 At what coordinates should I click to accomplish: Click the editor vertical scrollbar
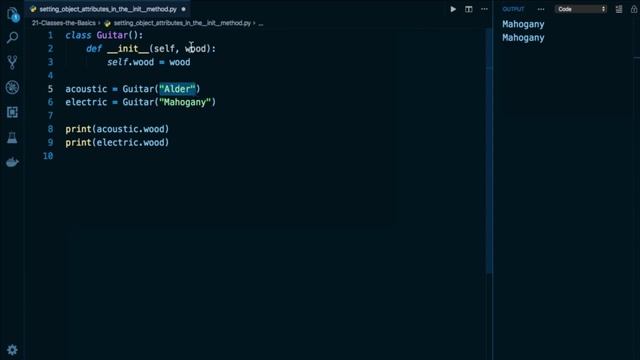(x=489, y=151)
